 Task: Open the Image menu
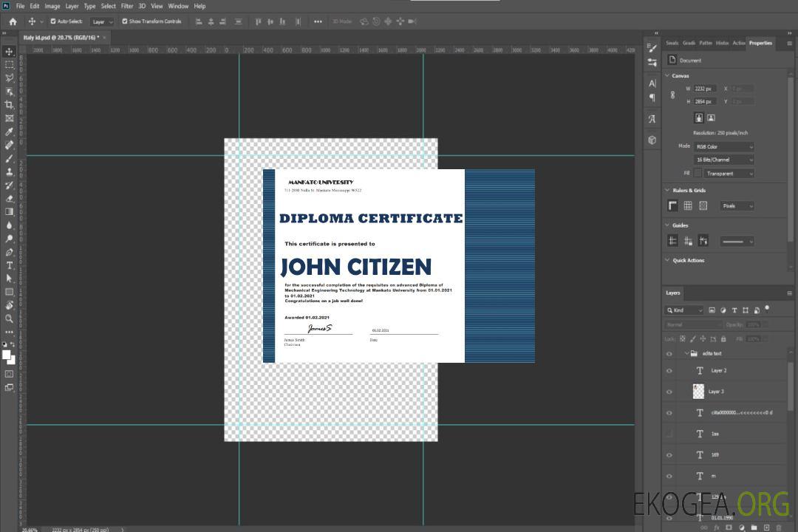click(52, 6)
